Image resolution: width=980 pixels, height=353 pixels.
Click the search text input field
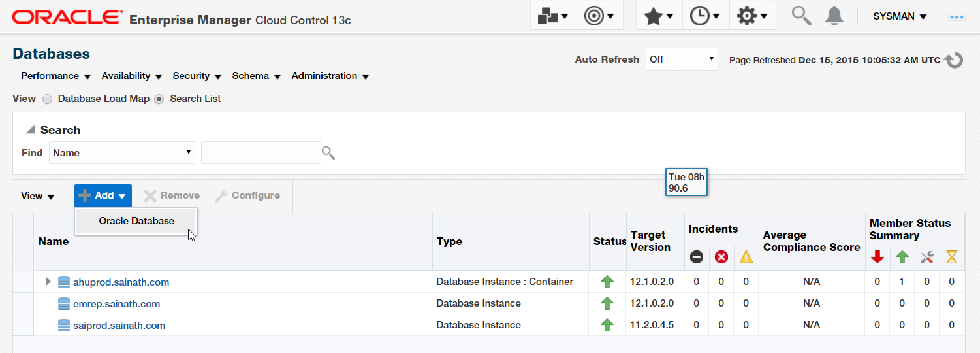(x=261, y=152)
